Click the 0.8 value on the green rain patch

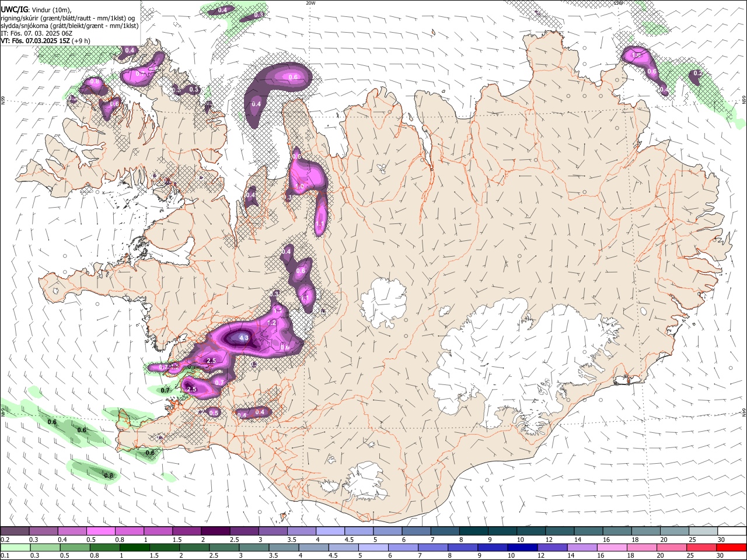(109, 475)
